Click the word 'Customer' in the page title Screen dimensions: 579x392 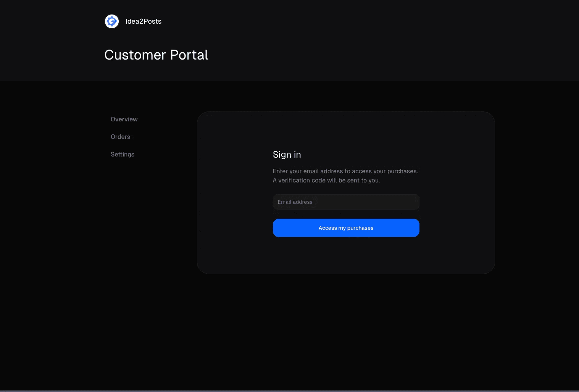click(135, 55)
